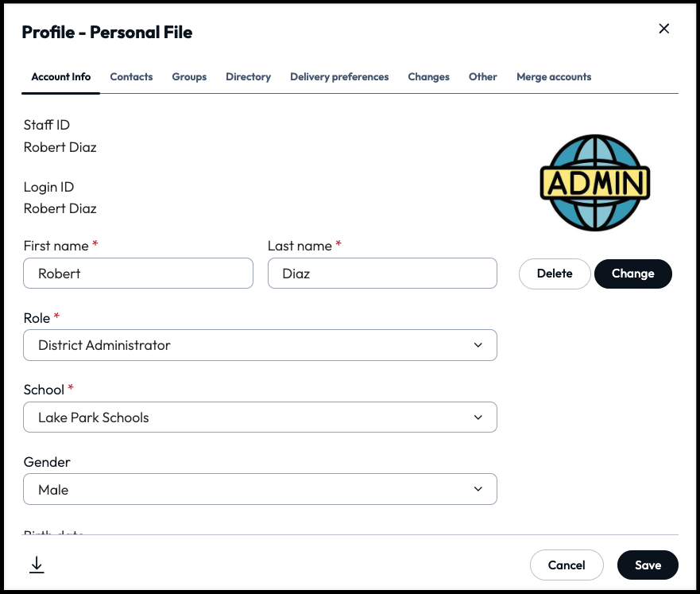700x594 pixels.
Task: Open the Groups tab
Action: (x=189, y=77)
